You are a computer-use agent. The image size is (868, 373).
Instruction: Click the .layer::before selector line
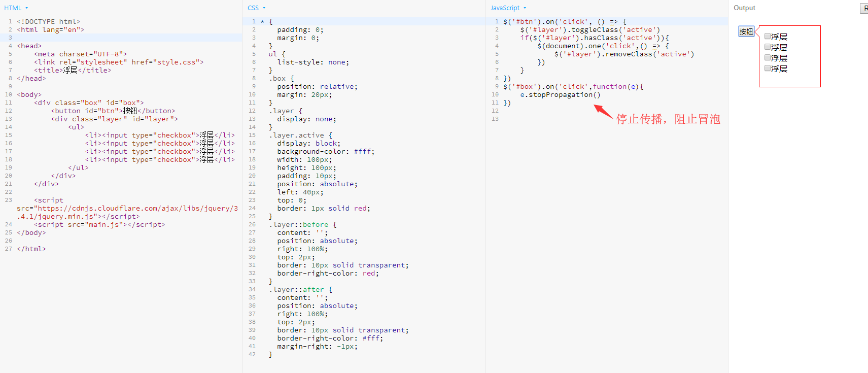pos(302,224)
